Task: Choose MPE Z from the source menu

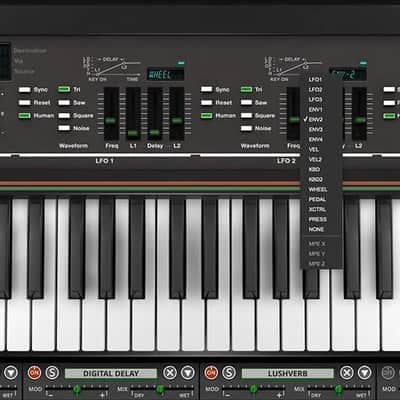Action: pyautogui.click(x=322, y=264)
